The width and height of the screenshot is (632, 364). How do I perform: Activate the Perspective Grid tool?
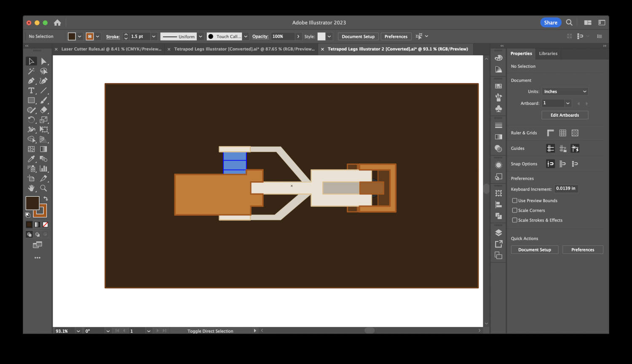click(x=43, y=139)
